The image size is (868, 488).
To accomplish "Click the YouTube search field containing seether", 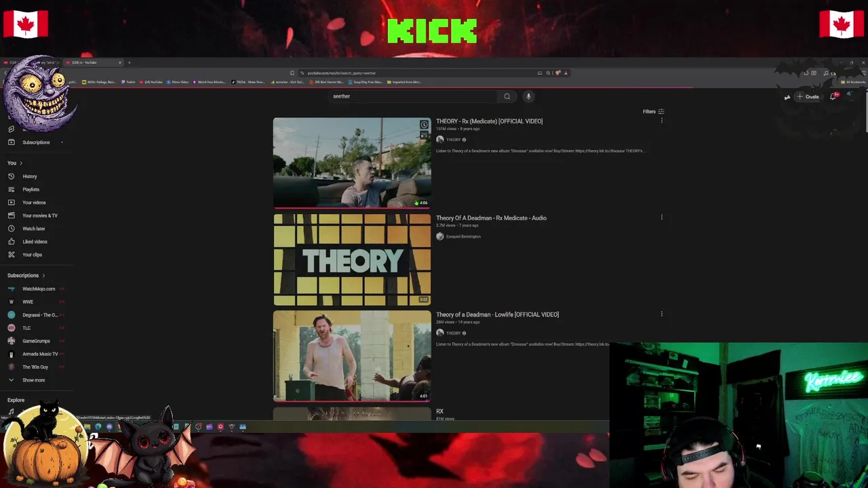I will pos(414,96).
